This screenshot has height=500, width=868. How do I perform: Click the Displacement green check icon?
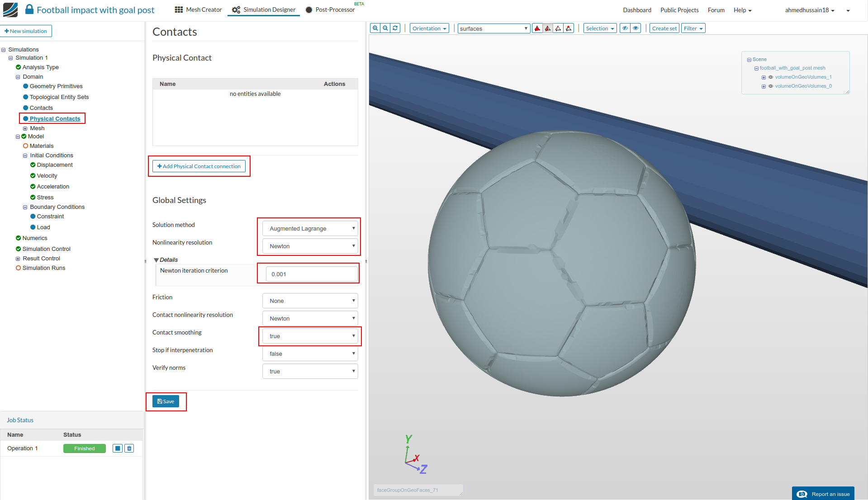pyautogui.click(x=33, y=165)
